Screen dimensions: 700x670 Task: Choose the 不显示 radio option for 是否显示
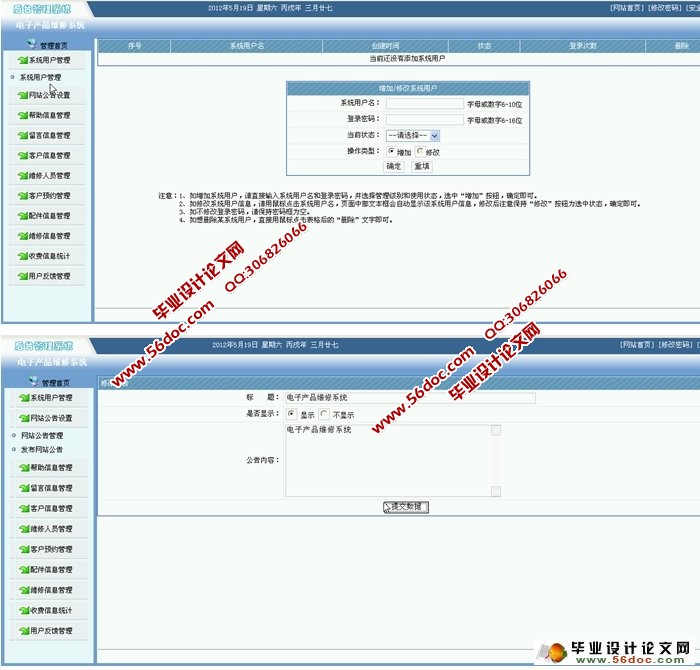[324, 414]
